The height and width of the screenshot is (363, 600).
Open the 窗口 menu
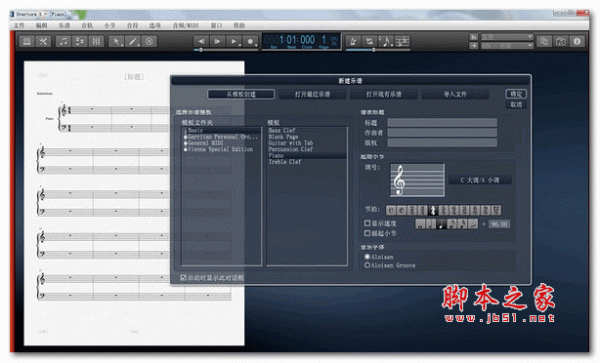216,25
